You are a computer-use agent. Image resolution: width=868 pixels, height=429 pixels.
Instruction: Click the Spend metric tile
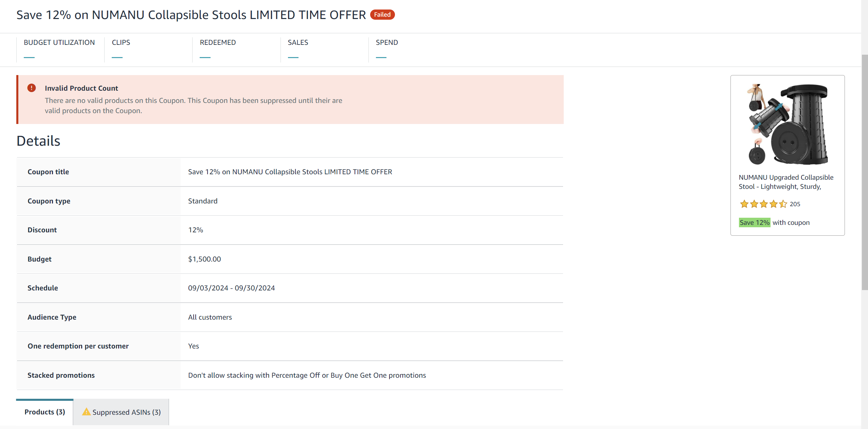click(412, 50)
